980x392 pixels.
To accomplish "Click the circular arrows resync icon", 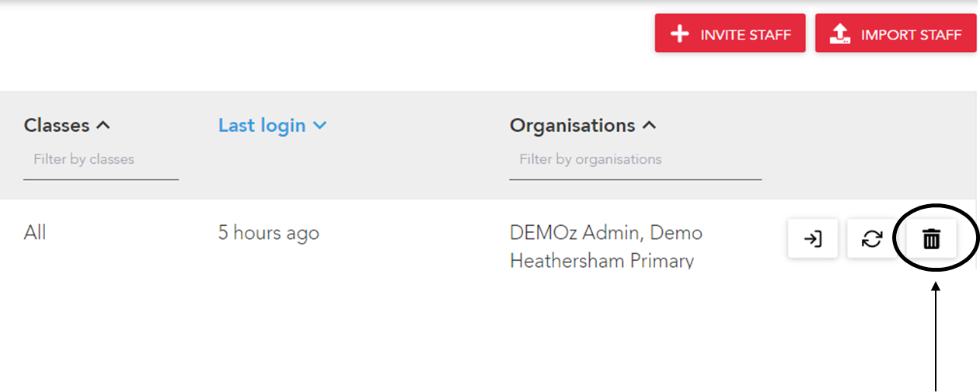I will point(872,239).
